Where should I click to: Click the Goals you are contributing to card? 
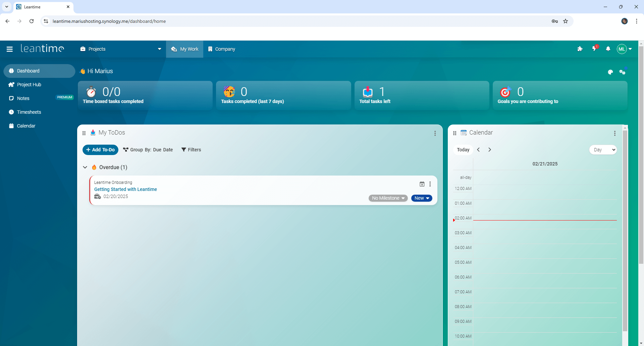pos(560,95)
